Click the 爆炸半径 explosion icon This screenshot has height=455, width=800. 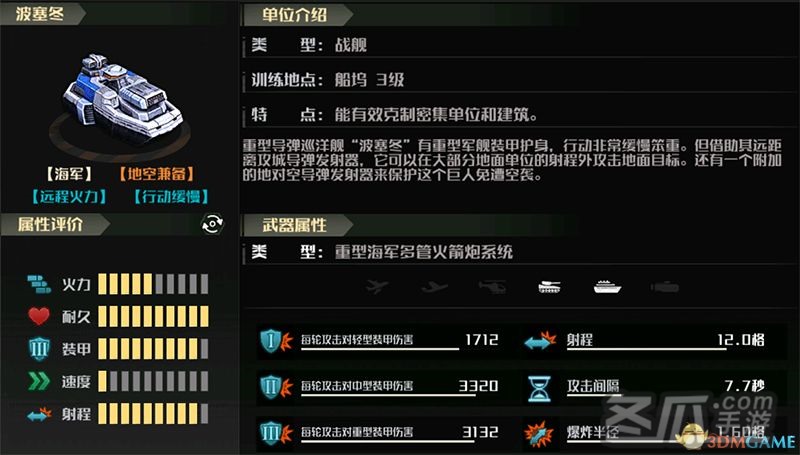pos(539,435)
